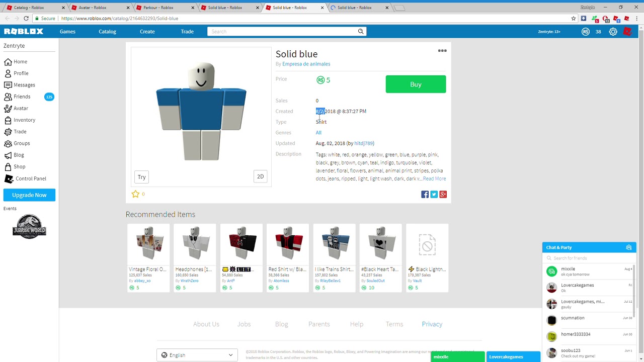This screenshot has height=362, width=644.
Task: Open the About Us footer link
Action: click(206, 324)
